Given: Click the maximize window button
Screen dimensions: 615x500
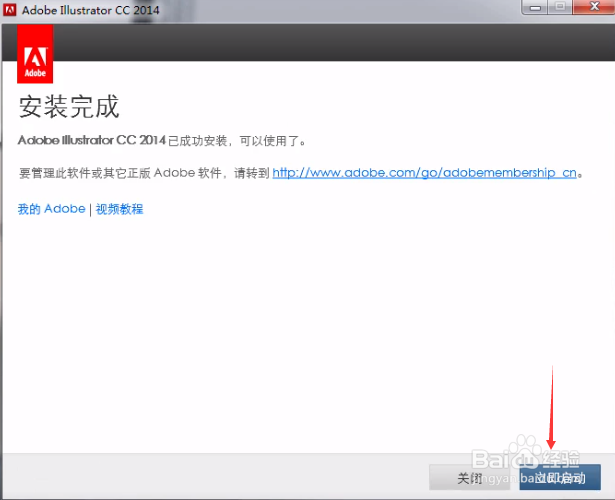Looking at the screenshot, I should 560,7.
